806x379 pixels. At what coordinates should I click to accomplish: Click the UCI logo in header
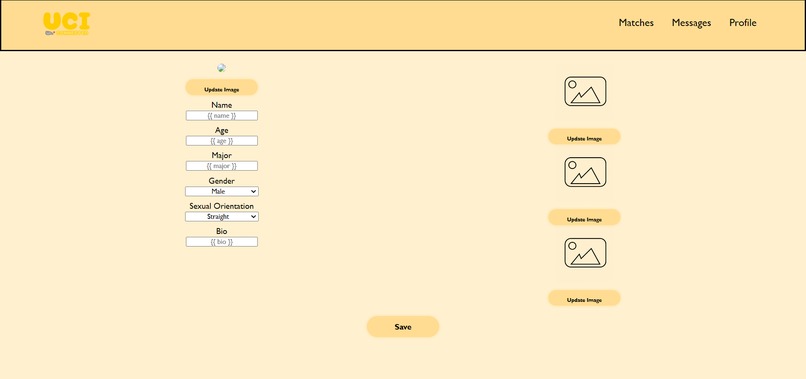[x=66, y=24]
